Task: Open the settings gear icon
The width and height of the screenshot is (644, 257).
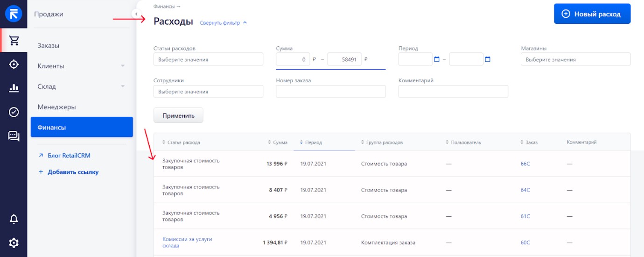Action: [14, 243]
